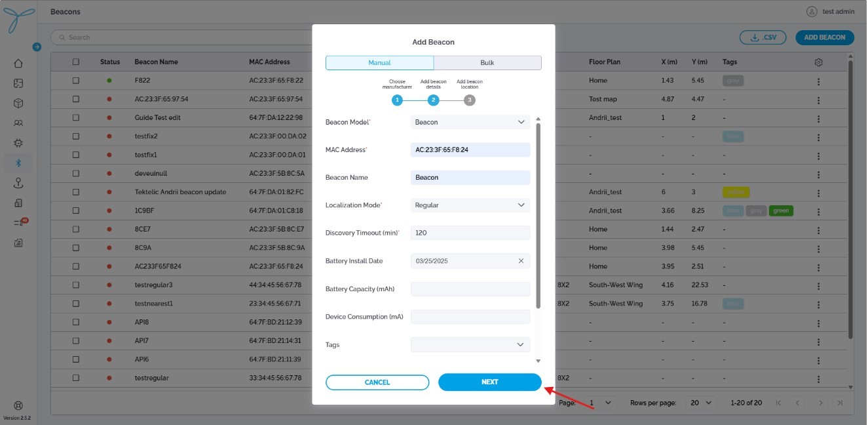The height and width of the screenshot is (425, 868).
Task: Go to the first page of results
Action: coord(777,403)
